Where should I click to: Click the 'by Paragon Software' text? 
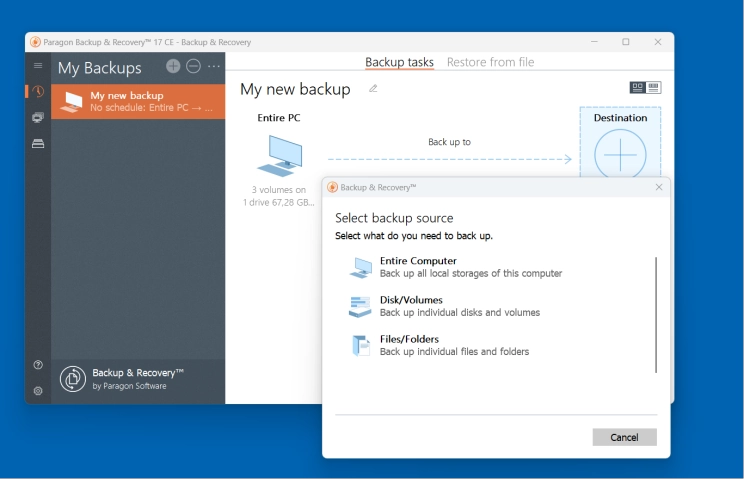129,386
